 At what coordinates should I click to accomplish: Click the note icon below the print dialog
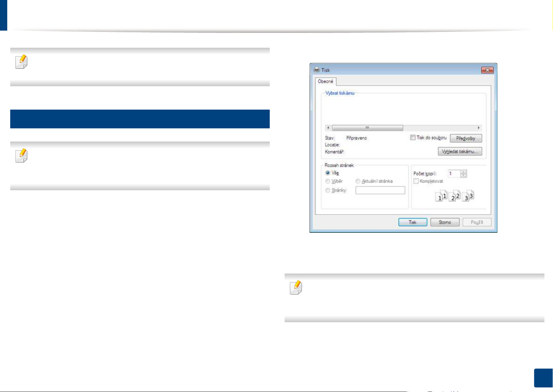point(296,288)
